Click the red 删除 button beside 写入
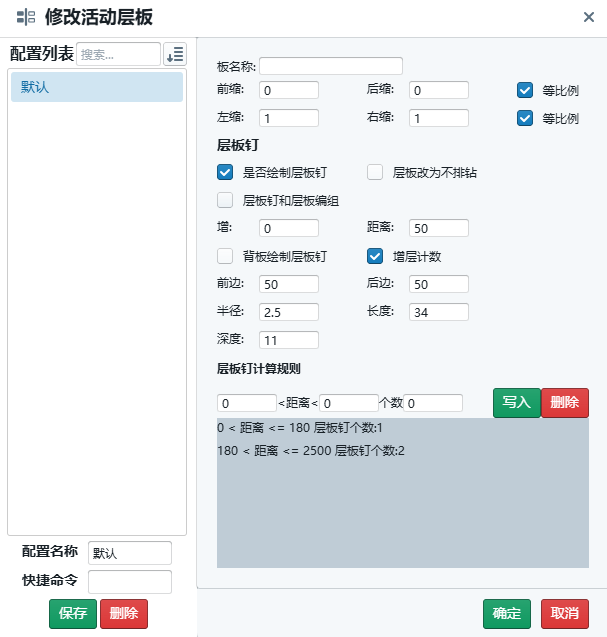607x637 pixels. (565, 402)
